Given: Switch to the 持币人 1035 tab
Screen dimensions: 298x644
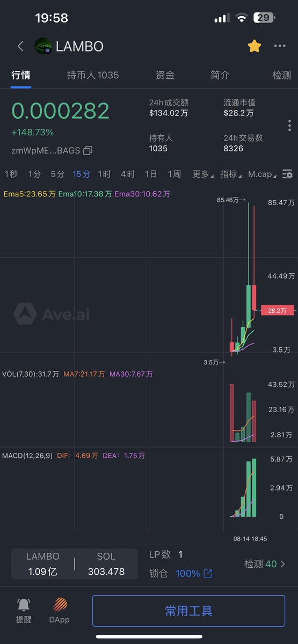Looking at the screenshot, I should pyautogui.click(x=93, y=75).
